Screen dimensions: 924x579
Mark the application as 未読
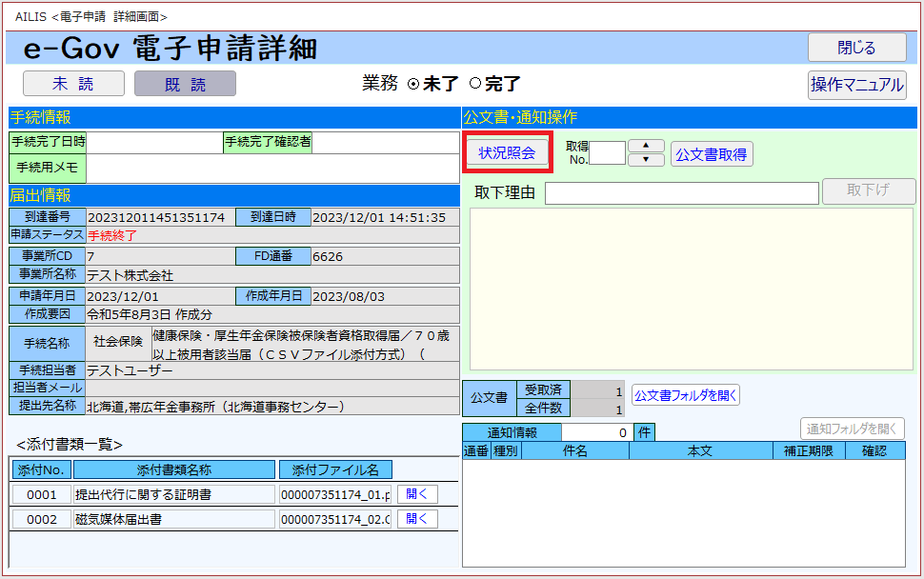pyautogui.click(x=73, y=84)
